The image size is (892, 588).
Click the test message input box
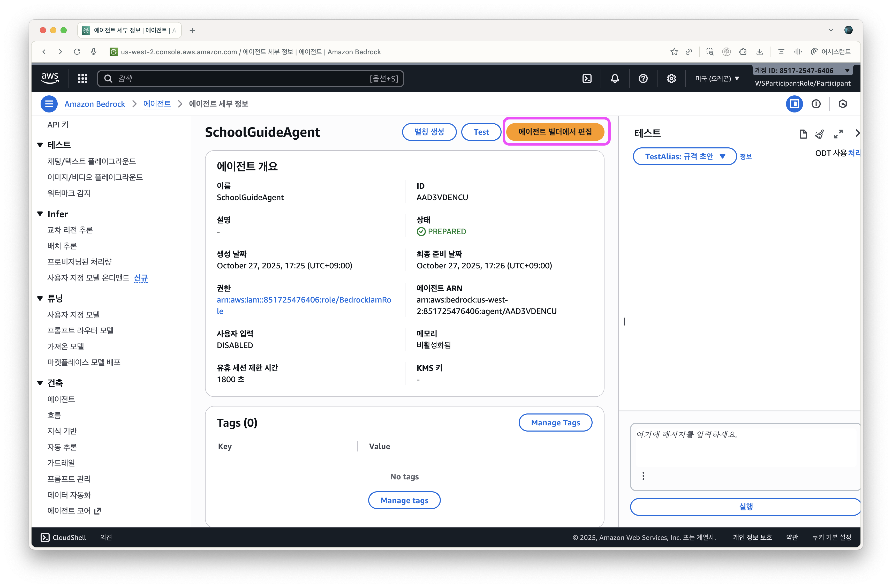(745, 457)
